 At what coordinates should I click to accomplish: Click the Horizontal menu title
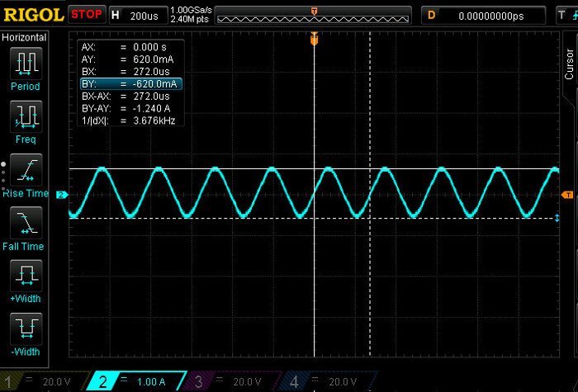click(x=24, y=37)
